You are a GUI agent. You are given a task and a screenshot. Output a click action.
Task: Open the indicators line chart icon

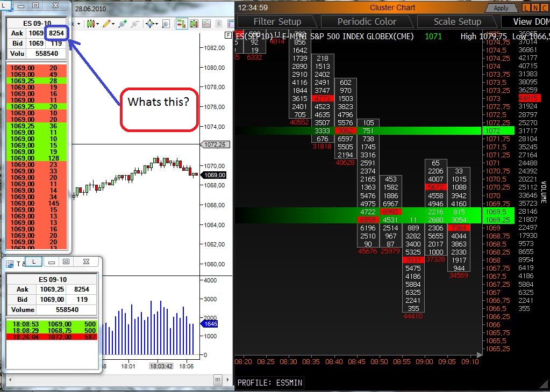tap(206, 24)
